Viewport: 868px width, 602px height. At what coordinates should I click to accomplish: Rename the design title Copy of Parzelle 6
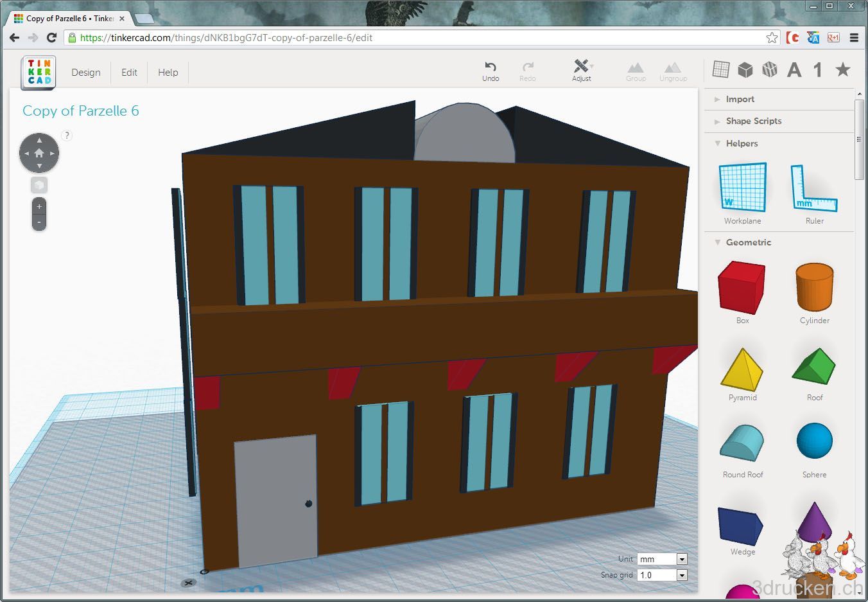click(x=81, y=111)
